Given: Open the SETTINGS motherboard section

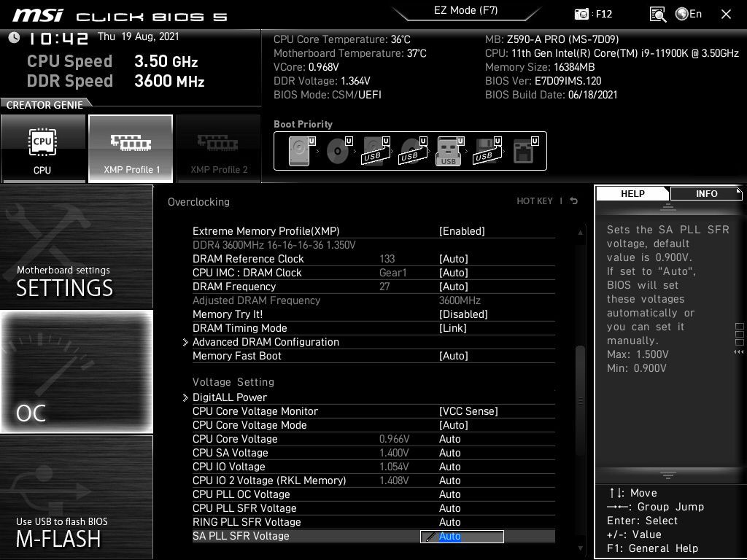Looking at the screenshot, I should coord(76,246).
